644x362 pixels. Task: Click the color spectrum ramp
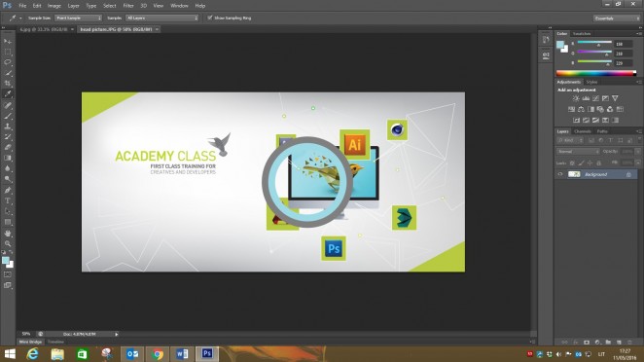[x=596, y=74]
